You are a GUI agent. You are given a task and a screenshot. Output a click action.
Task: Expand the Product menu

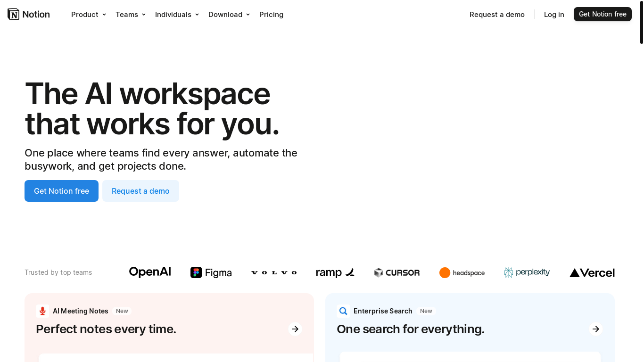[x=89, y=15]
